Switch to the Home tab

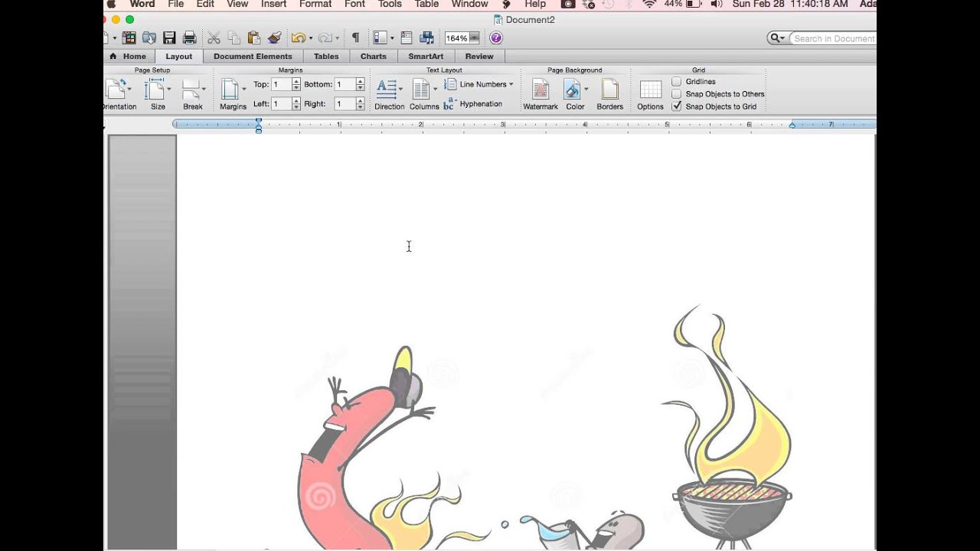pos(129,57)
